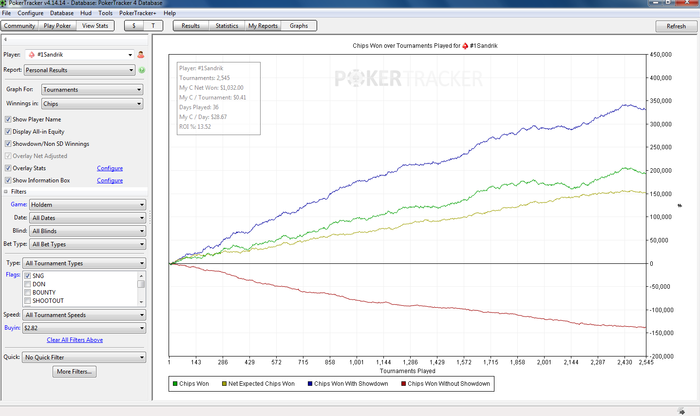
Task: Open the Date dropdown All Dates
Action: [x=88, y=218]
